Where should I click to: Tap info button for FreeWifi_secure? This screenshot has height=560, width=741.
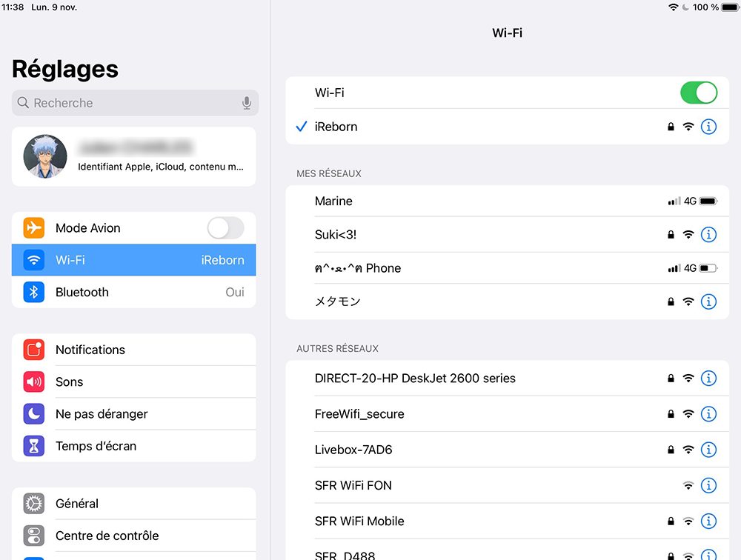pos(708,414)
